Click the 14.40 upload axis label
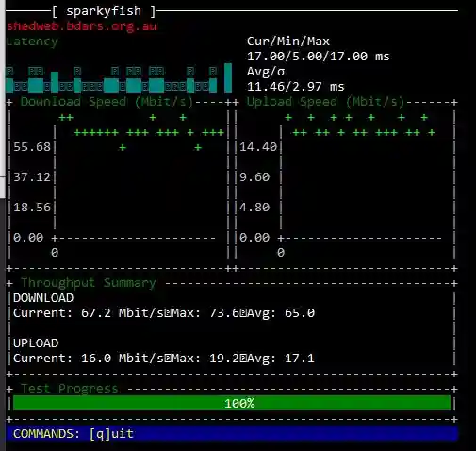476x451 pixels. click(258, 147)
